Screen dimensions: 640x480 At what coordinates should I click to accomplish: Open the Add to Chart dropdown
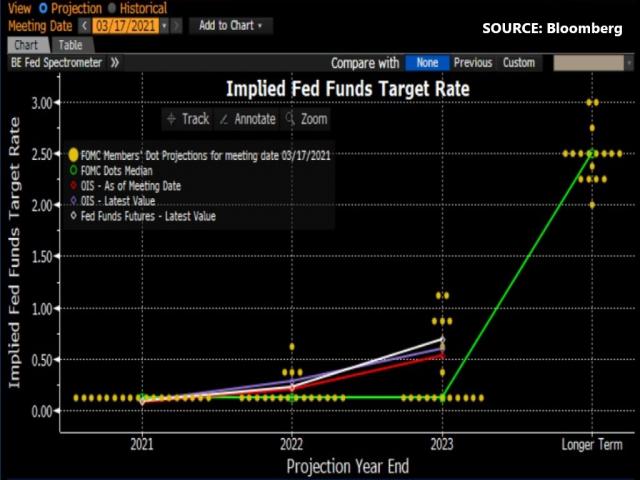point(231,25)
